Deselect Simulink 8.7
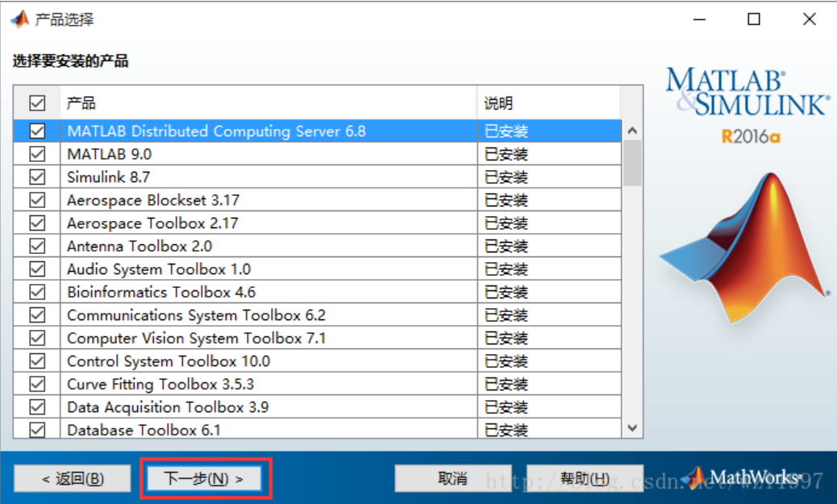Image resolution: width=837 pixels, height=504 pixels. click(x=36, y=177)
